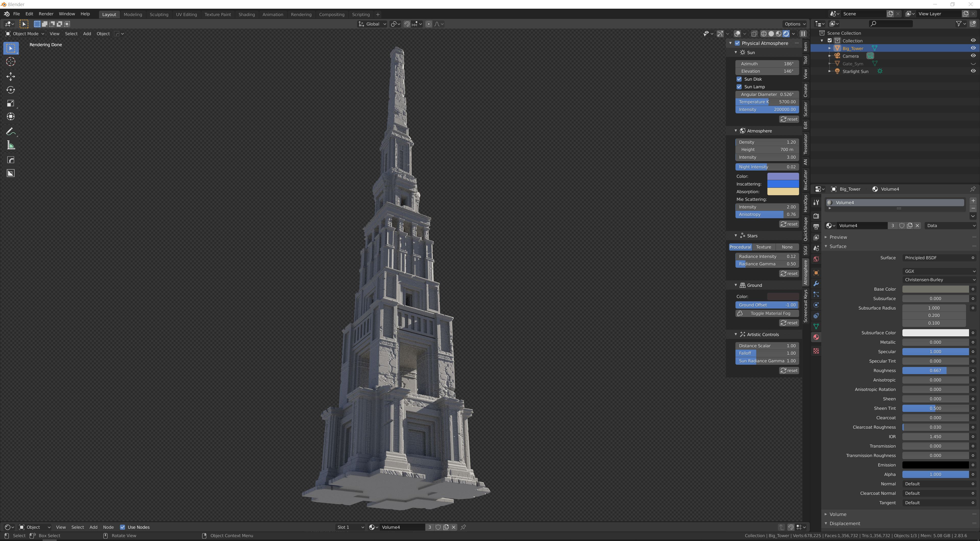Screen dimensions: 980x541
Task: Select the Scale tool
Action: coord(11,103)
